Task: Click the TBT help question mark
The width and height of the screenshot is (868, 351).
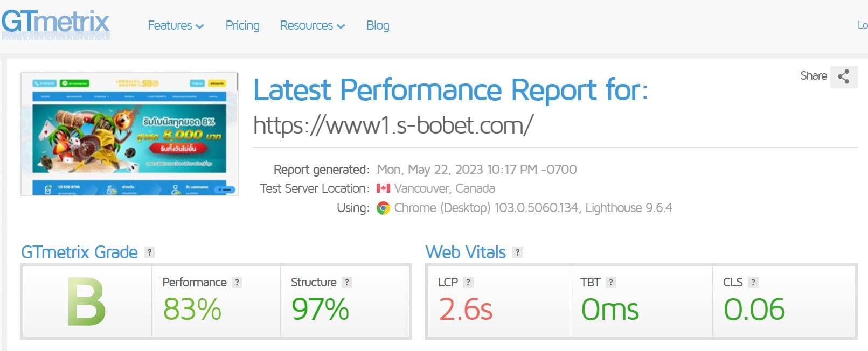Action: (610, 282)
